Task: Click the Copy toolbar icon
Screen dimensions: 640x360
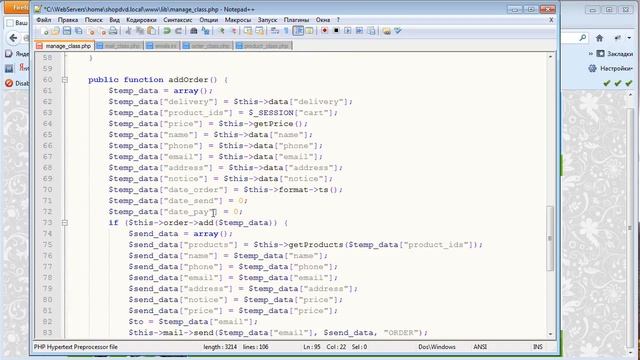Action: (x=141, y=31)
